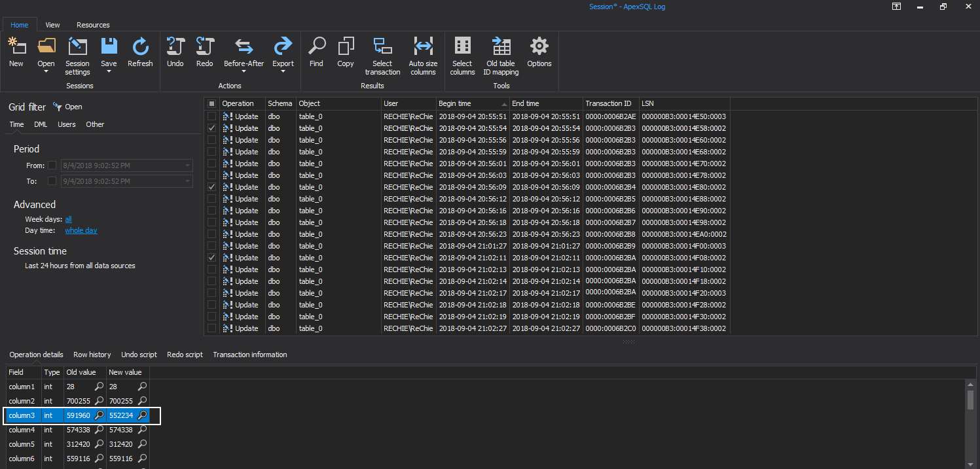Click the all week days link
This screenshot has height=469, width=980.
coord(69,218)
